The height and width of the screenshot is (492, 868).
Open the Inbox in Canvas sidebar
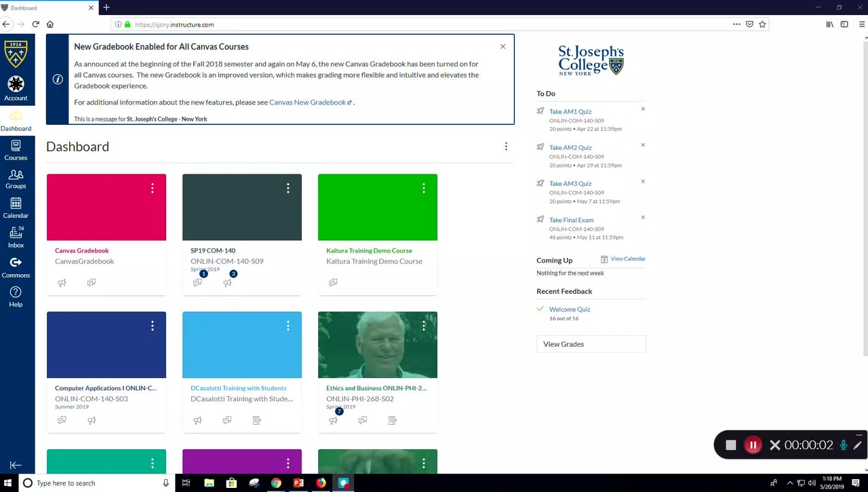(16, 238)
